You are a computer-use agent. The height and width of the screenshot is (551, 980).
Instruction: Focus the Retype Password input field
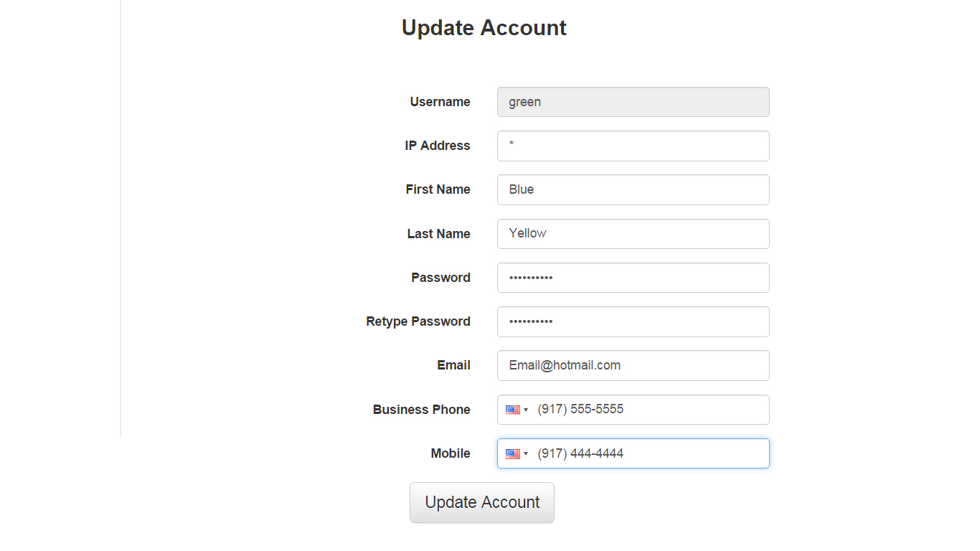[x=633, y=321]
